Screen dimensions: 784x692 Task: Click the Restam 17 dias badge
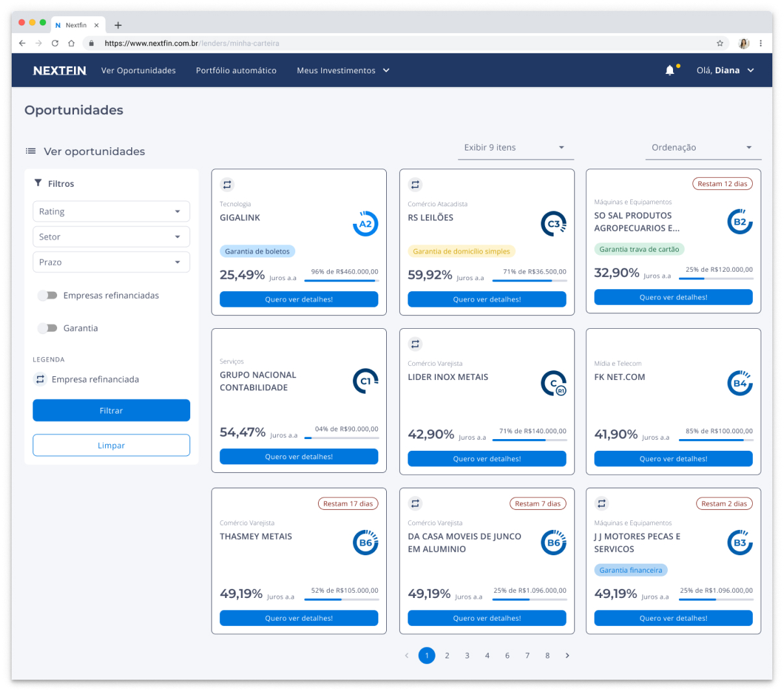(x=348, y=503)
